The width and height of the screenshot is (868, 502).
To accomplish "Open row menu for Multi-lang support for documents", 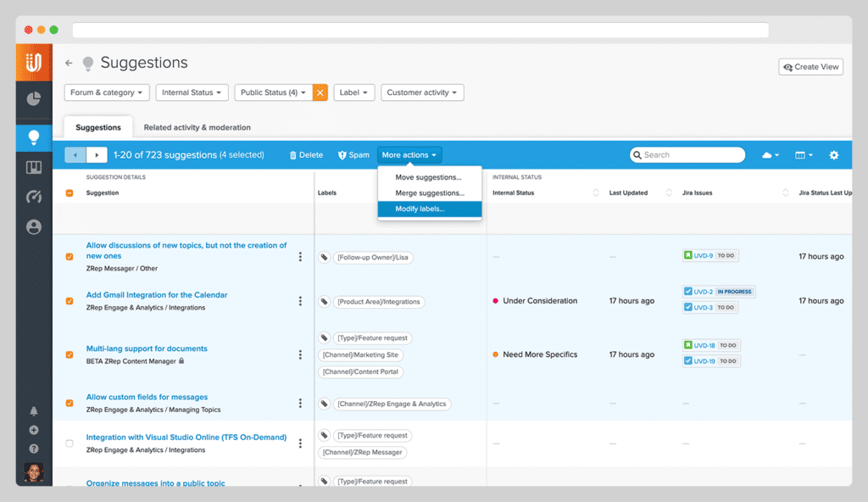I will 300,354.
